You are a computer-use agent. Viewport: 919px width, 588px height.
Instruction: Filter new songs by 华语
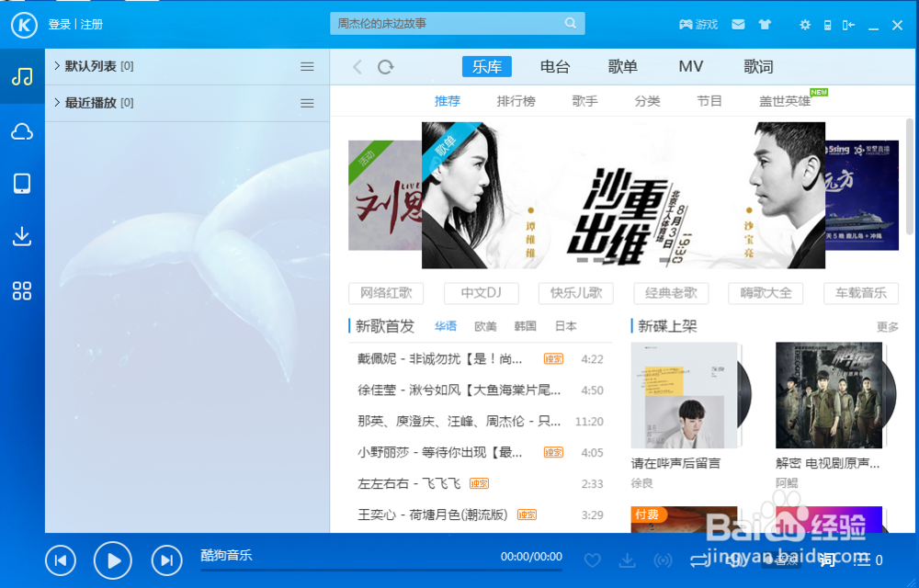(446, 326)
